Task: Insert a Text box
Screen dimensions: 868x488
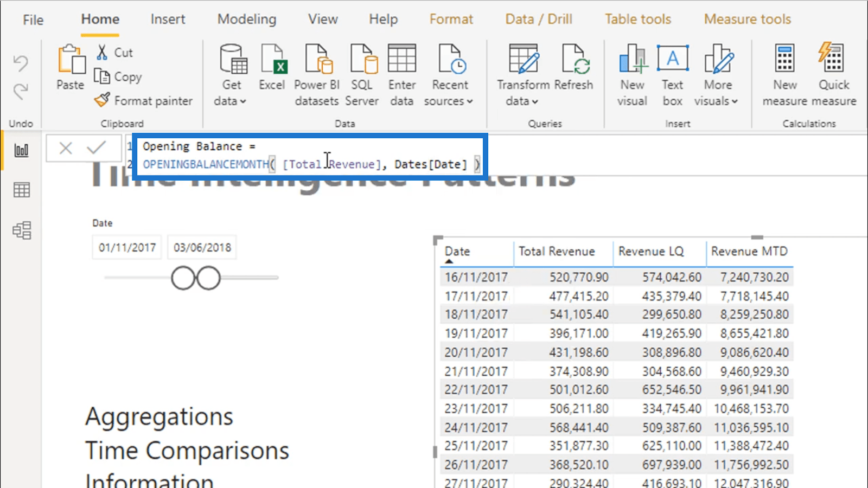Action: pyautogui.click(x=673, y=75)
